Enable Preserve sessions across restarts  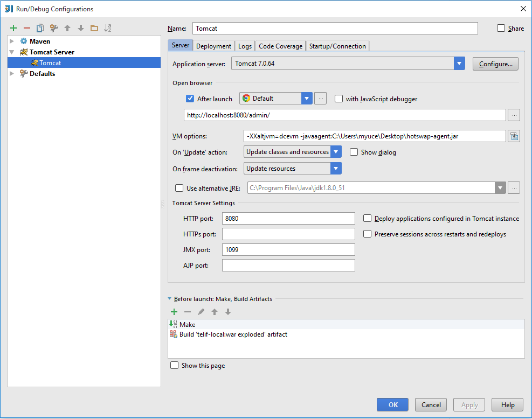click(x=367, y=234)
